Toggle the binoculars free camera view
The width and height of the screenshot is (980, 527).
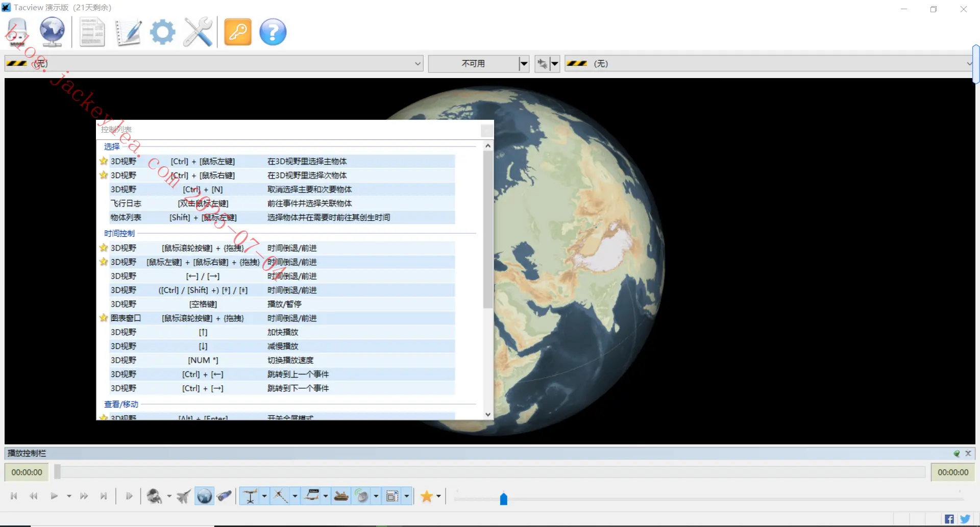[x=224, y=496]
